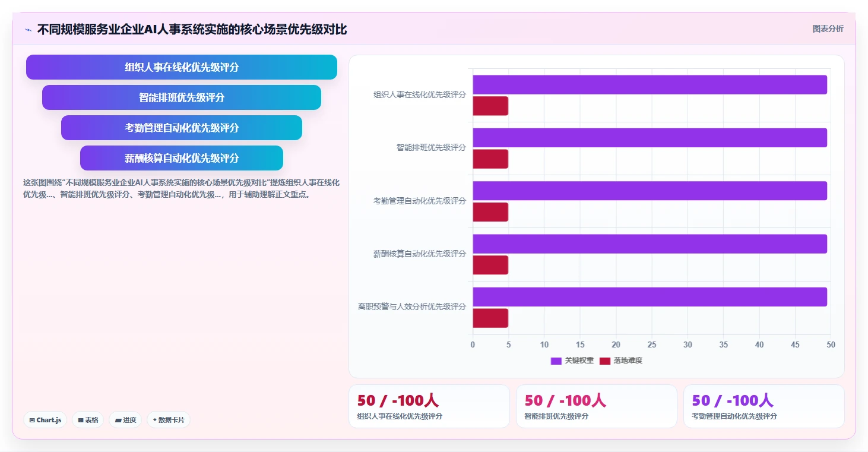Click x-axis tick value 25
Screen dimensions: 868x452
(x=652, y=344)
